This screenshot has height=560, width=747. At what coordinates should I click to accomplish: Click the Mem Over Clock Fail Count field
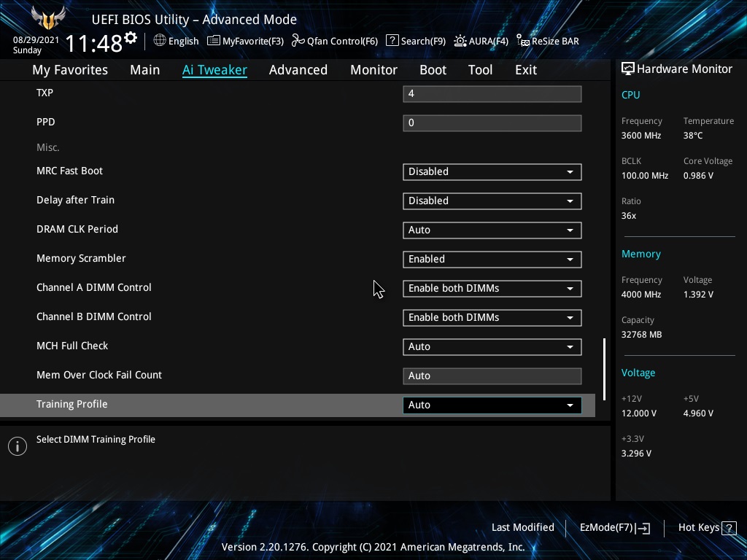tap(492, 376)
